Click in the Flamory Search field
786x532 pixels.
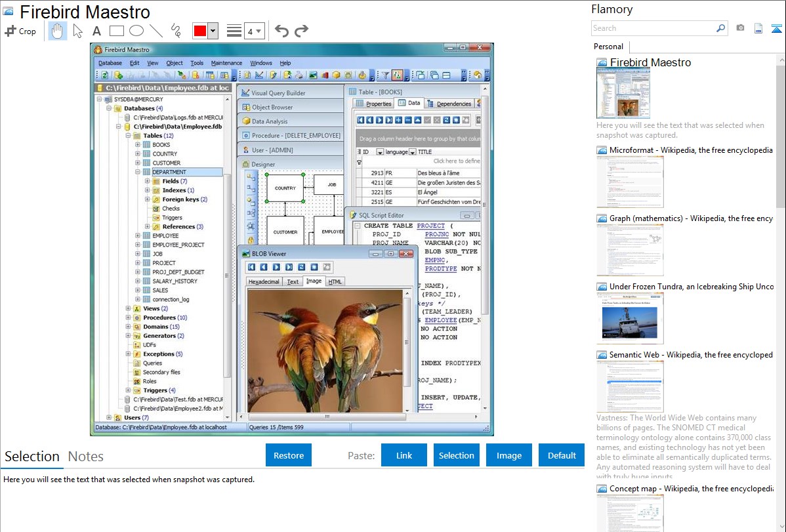pyautogui.click(x=653, y=28)
